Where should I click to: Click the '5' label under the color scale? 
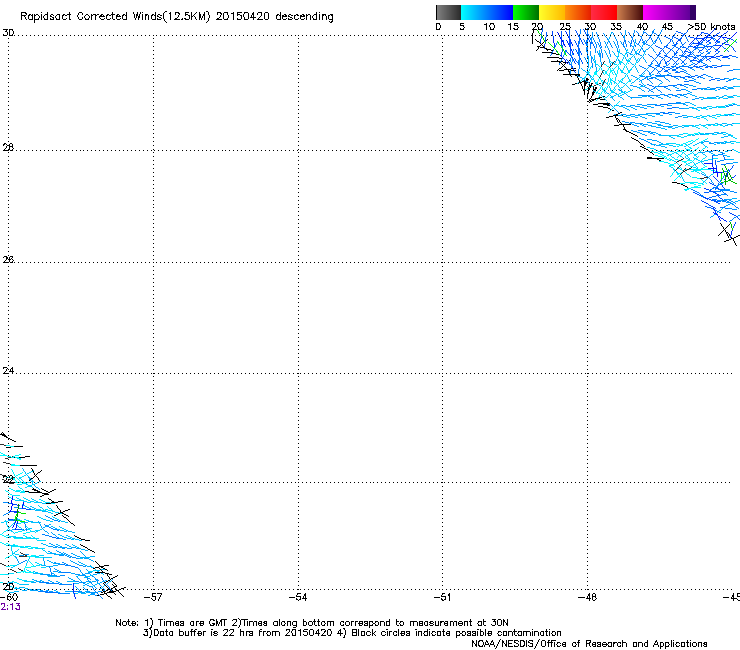(462, 27)
